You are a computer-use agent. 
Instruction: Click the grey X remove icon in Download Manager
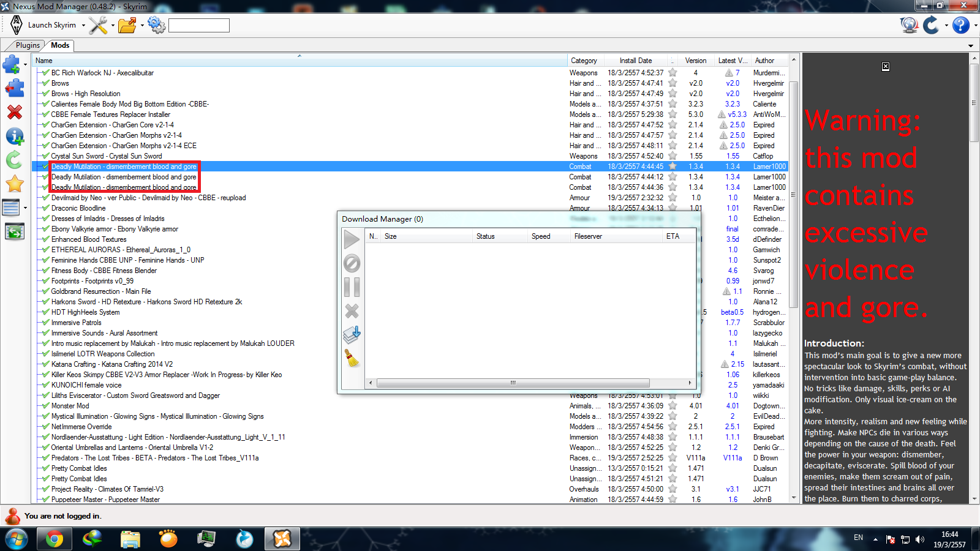pyautogui.click(x=352, y=311)
